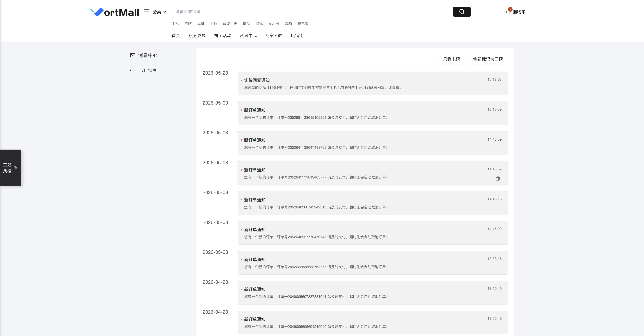Expand the 分类 dropdown arrow
644x336 pixels.
point(165,12)
